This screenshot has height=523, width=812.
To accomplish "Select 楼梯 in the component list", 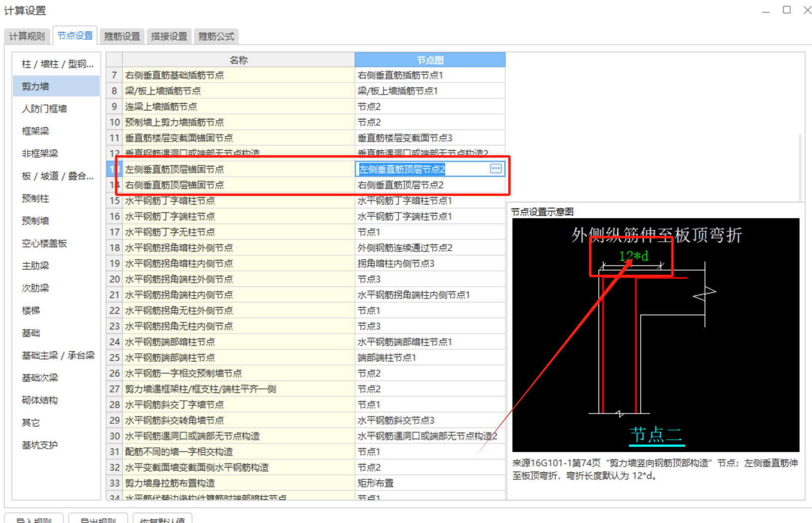I will click(57, 310).
